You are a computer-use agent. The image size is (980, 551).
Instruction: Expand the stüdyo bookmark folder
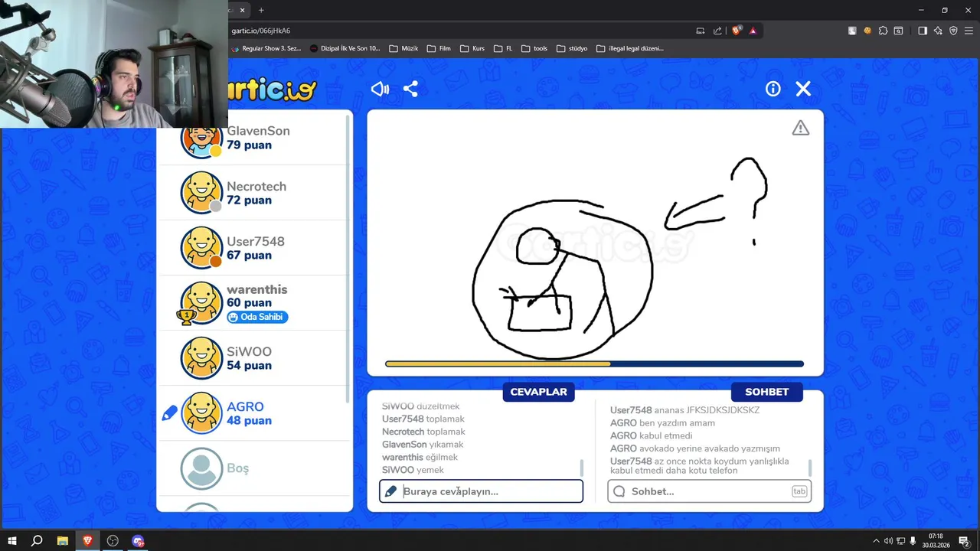tap(572, 48)
